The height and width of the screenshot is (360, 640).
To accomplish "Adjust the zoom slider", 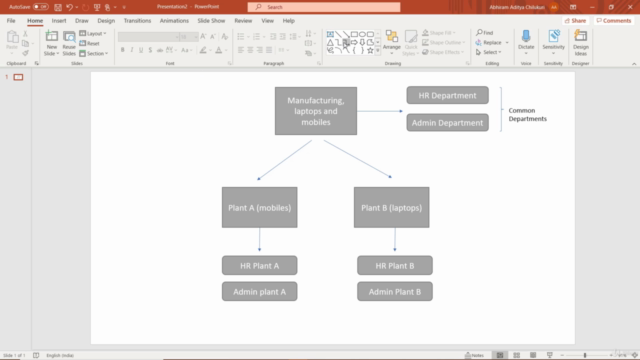I will click(585, 356).
